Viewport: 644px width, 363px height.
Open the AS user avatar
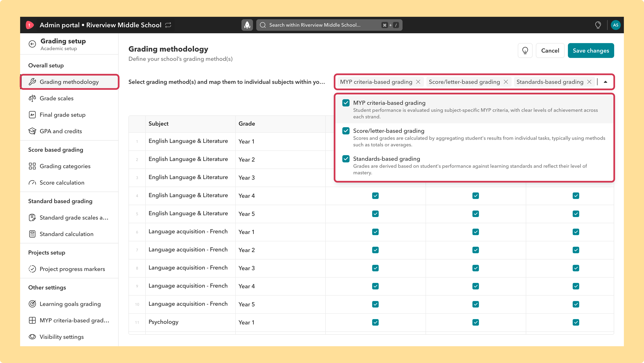pyautogui.click(x=615, y=25)
